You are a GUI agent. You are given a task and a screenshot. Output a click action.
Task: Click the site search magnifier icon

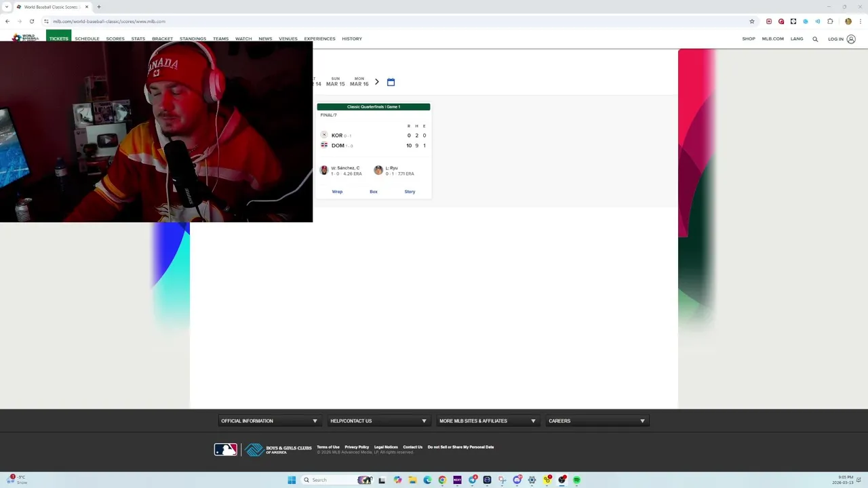click(815, 39)
